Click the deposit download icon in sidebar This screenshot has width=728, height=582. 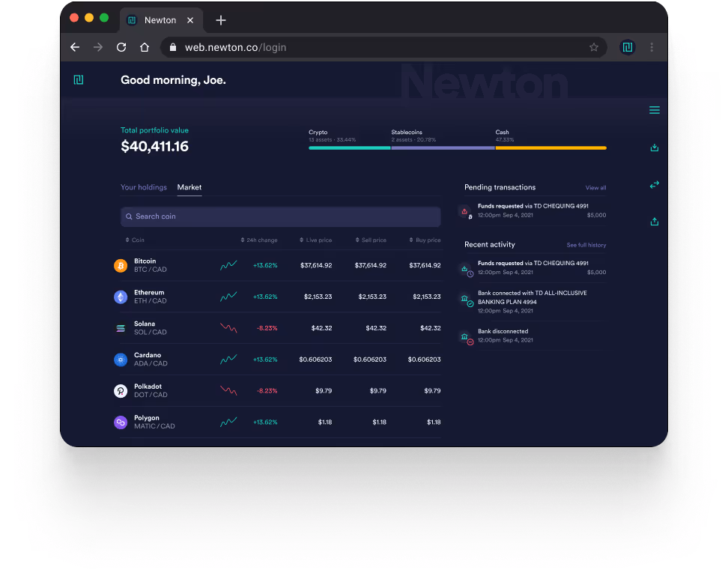pyautogui.click(x=654, y=148)
